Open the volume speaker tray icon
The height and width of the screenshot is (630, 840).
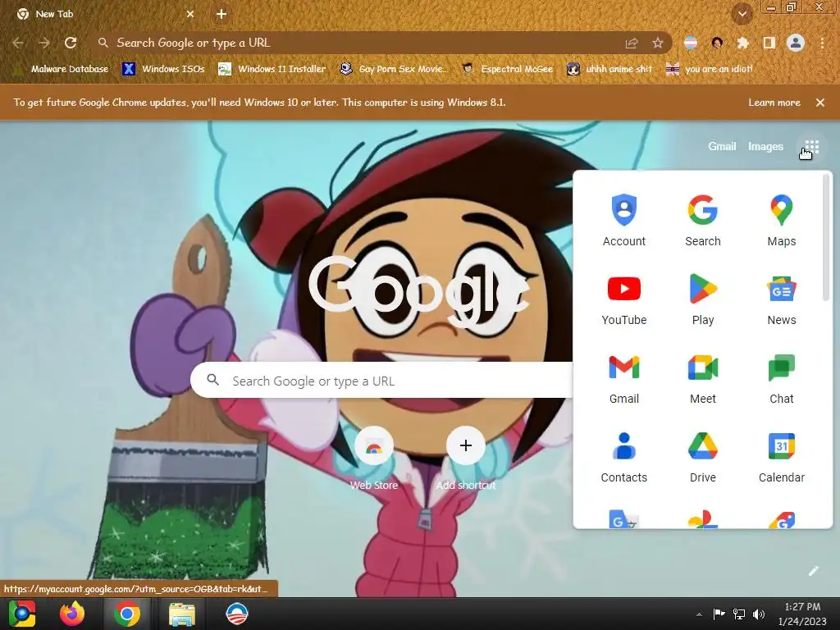coord(759,614)
